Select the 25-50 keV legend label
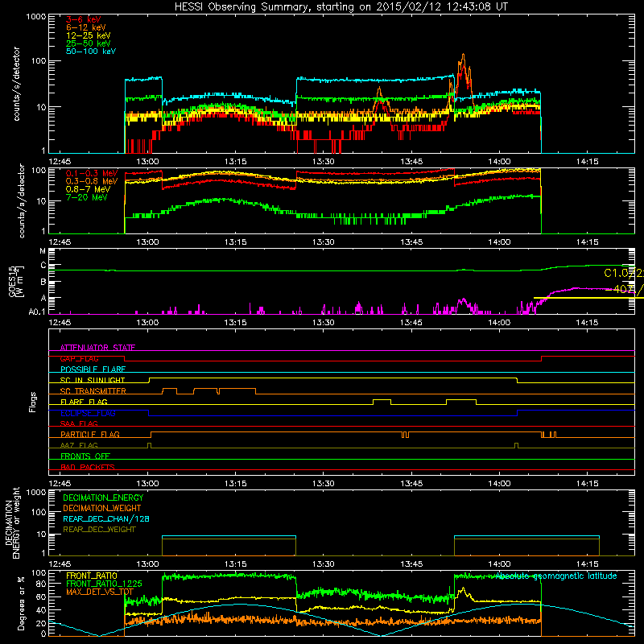Viewport: 644px width, 644px height. (x=89, y=43)
